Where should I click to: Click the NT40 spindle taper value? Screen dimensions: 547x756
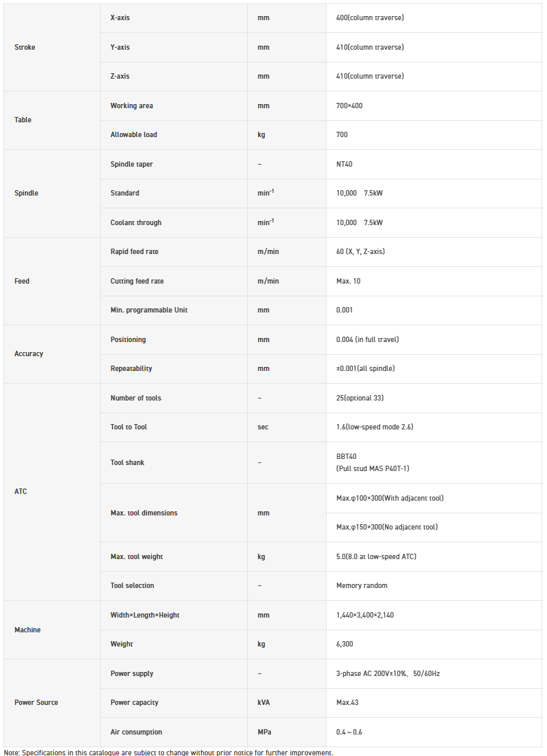pos(345,164)
